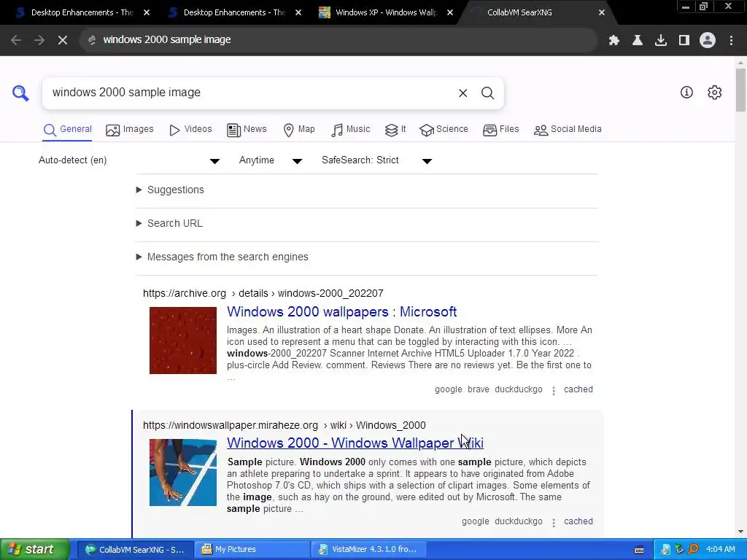Open cached version of archive.org result

click(x=578, y=389)
